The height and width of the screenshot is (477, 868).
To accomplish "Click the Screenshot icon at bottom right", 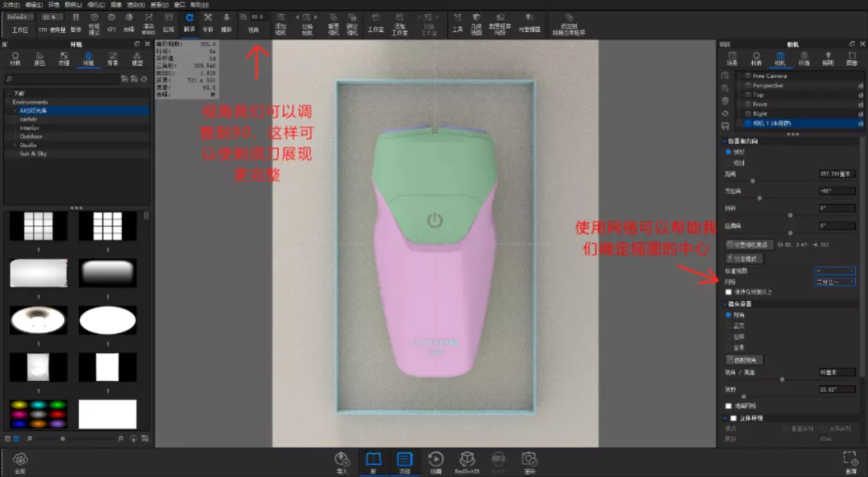I will pyautogui.click(x=851, y=462).
